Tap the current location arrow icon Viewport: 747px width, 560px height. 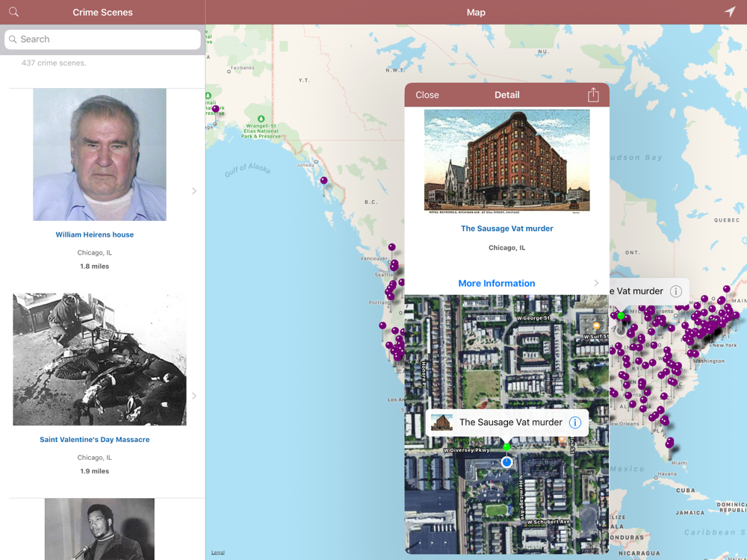click(x=730, y=12)
